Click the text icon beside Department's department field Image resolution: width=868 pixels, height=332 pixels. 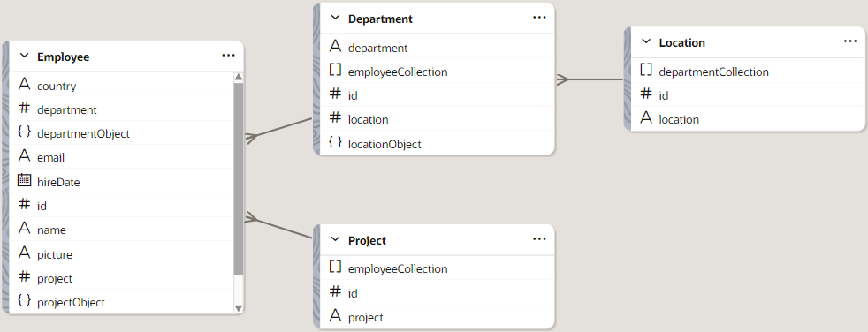(335, 47)
